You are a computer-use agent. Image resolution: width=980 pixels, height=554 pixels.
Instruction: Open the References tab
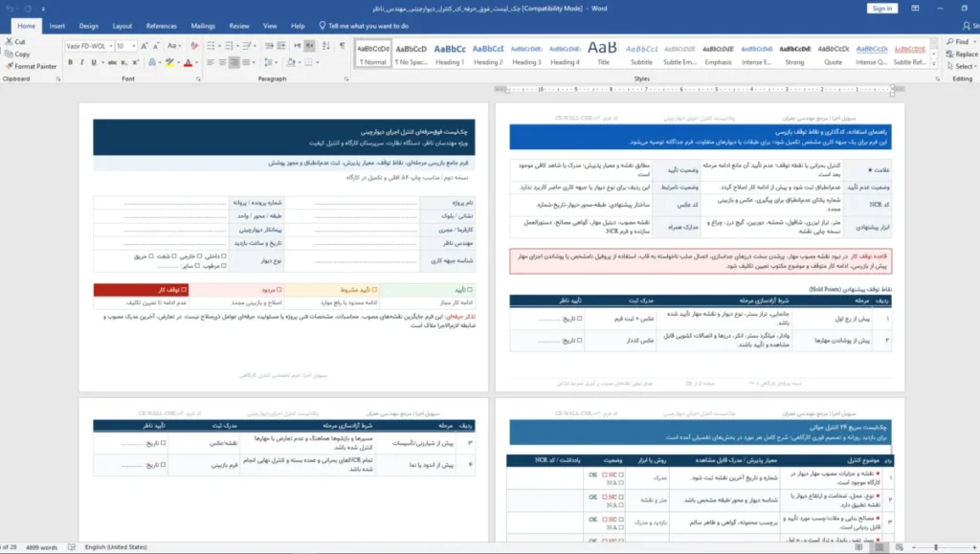point(161,26)
